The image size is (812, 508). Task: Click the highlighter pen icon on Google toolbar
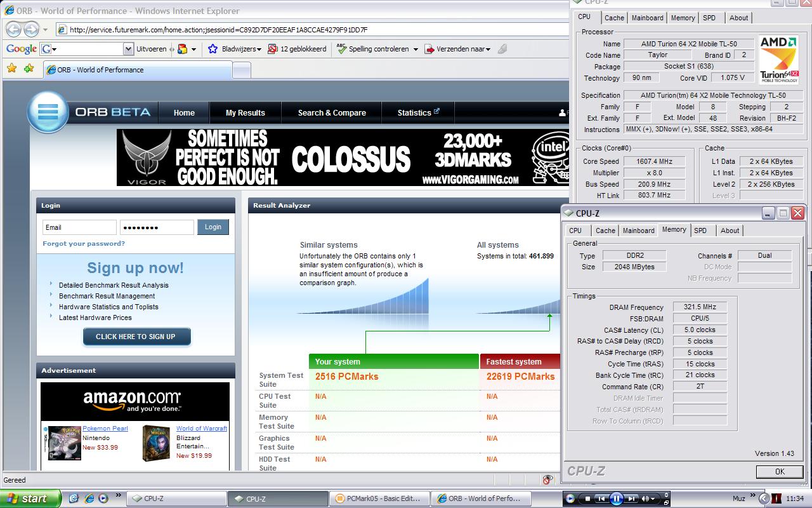click(x=502, y=49)
